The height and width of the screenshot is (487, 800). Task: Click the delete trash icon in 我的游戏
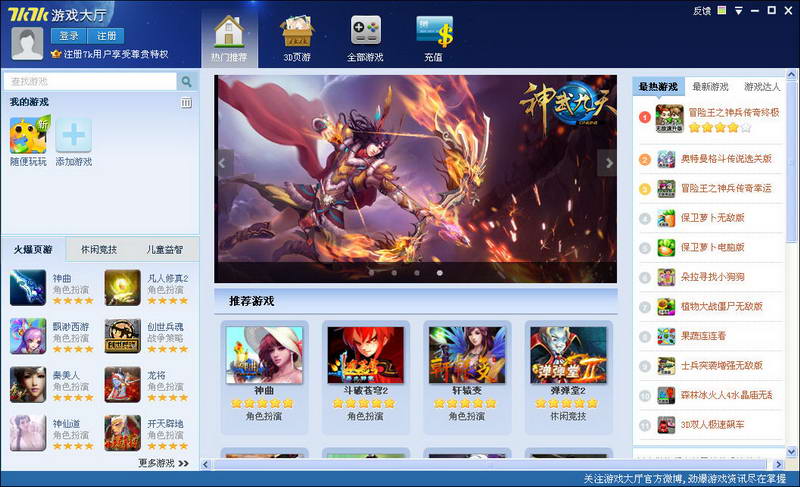186,103
